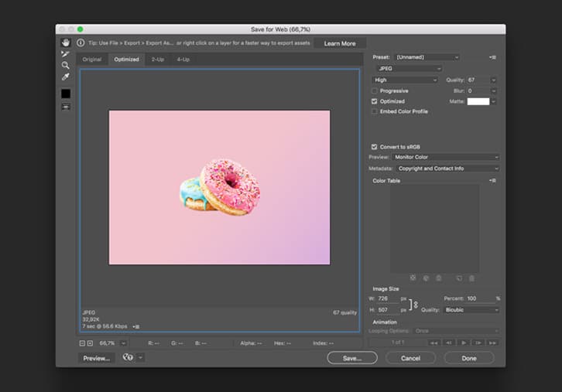Click the Learn More button

pos(340,43)
